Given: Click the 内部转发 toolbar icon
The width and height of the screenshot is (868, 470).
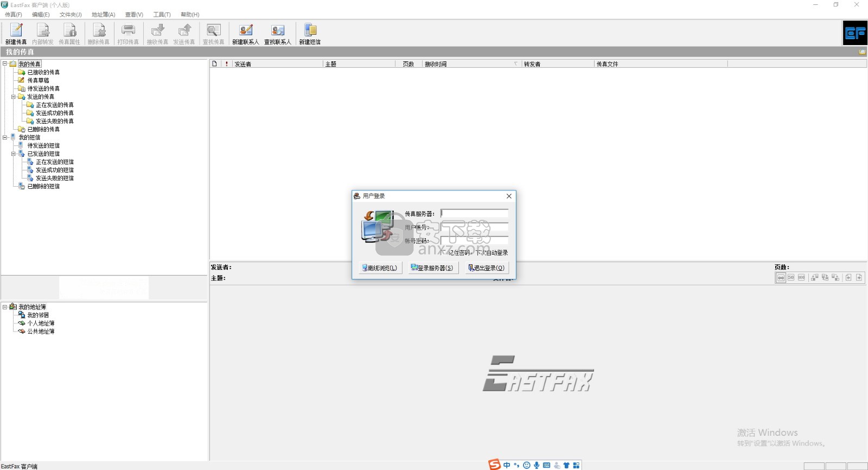Looking at the screenshot, I should (43, 34).
